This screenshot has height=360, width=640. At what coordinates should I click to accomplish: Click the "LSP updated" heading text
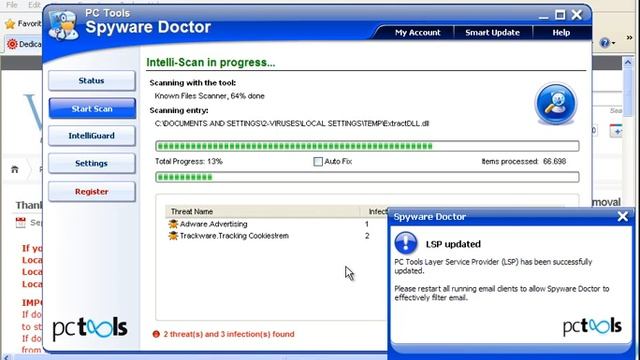click(x=453, y=244)
